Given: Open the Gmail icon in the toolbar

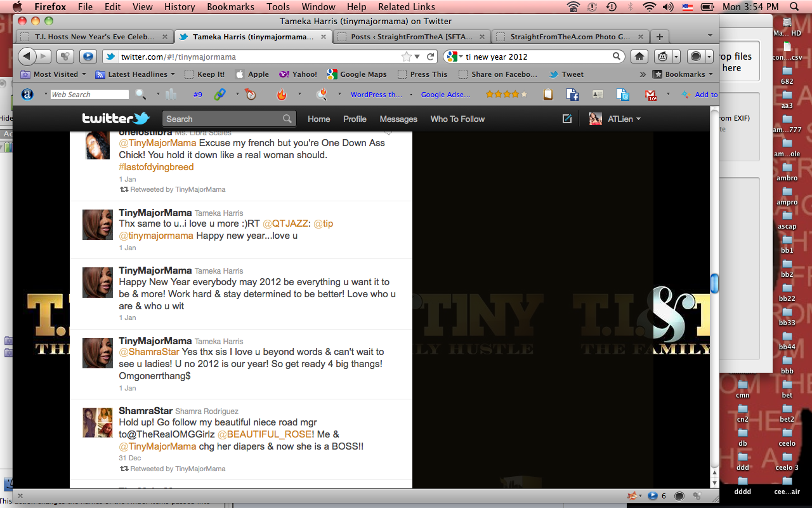Looking at the screenshot, I should click(x=651, y=95).
